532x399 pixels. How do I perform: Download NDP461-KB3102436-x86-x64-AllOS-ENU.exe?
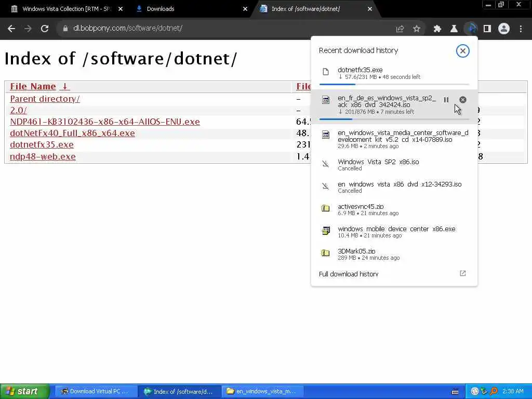point(105,122)
